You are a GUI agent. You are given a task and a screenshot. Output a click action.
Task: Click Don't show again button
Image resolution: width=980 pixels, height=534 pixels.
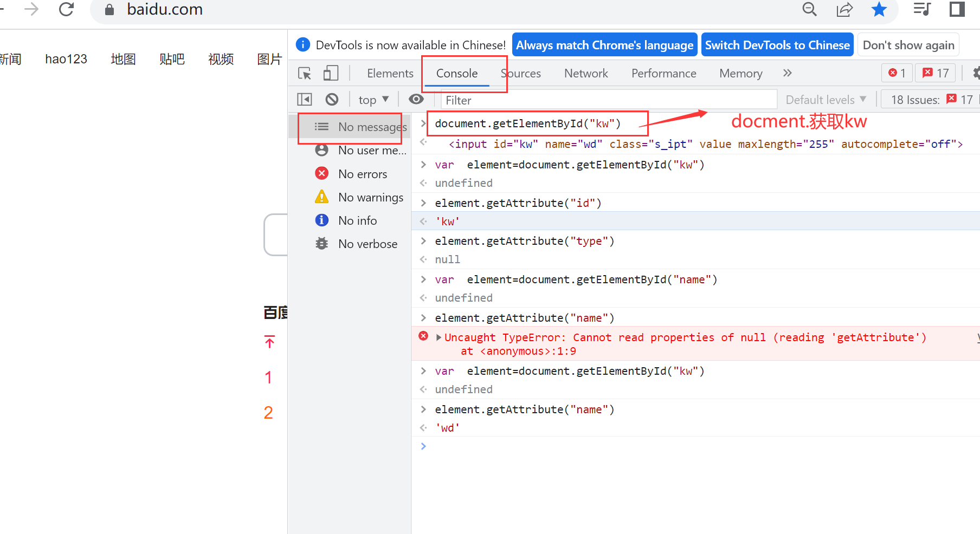[x=908, y=45]
